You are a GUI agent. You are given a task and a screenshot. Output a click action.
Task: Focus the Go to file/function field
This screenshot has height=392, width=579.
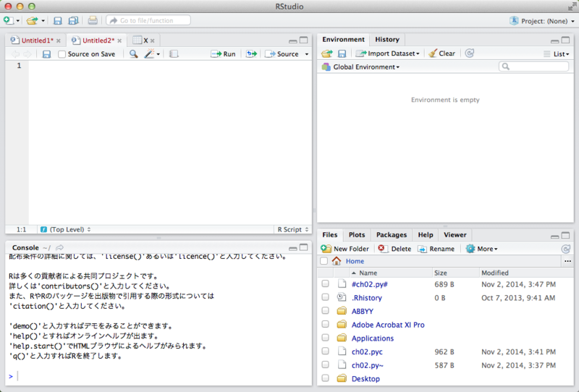(148, 20)
